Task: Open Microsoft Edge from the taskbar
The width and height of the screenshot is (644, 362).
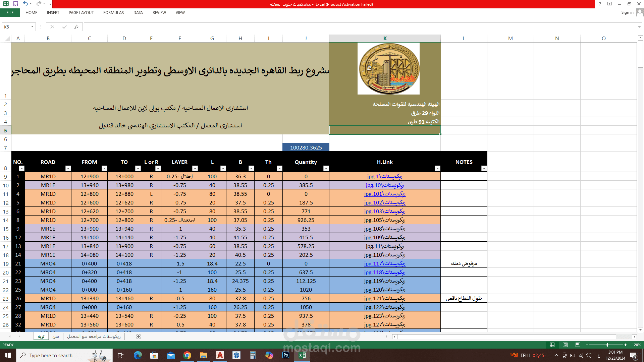Action: pyautogui.click(x=138, y=355)
